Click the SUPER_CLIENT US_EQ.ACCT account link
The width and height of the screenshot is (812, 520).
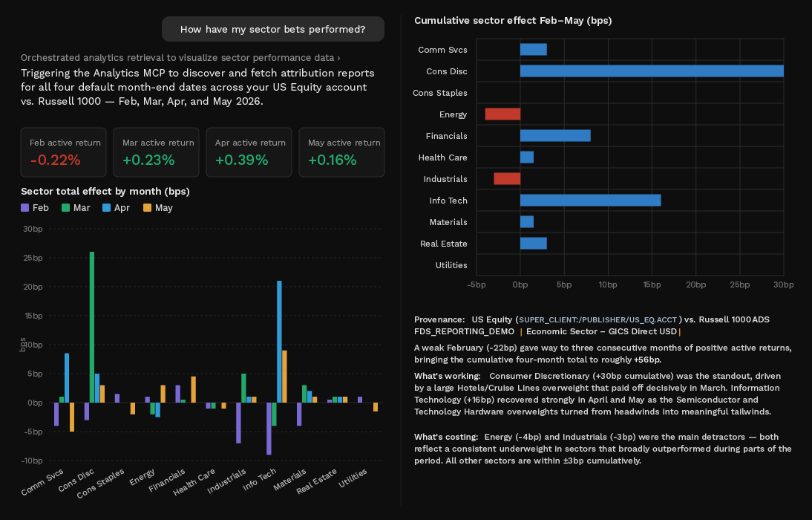pos(597,320)
